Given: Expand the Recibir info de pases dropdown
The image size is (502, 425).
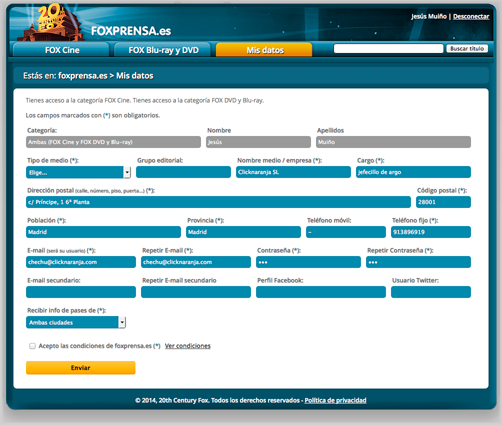Looking at the screenshot, I should click(76, 322).
